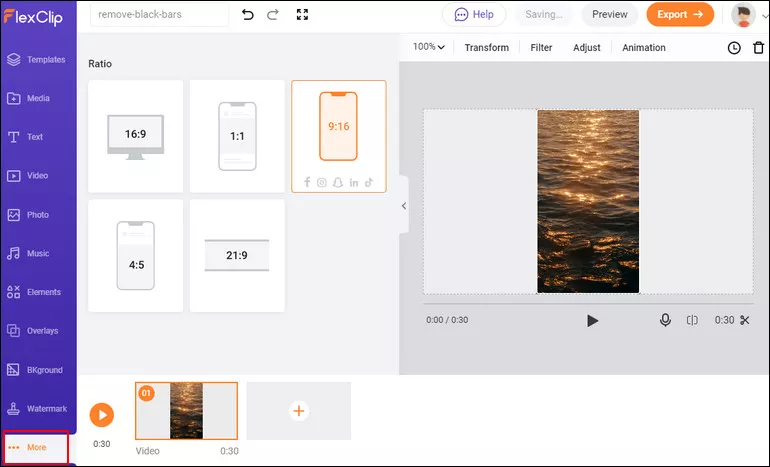Screen dimensions: 770x467
Task: Open the Templates sidebar section
Action: (36, 59)
